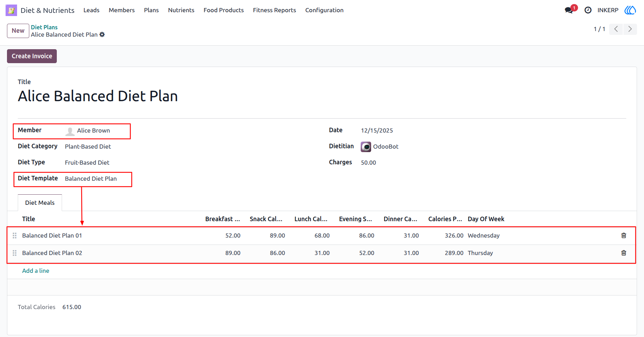644x337 pixels.
Task: Click Wednesday in the Day Of Week column
Action: 484,235
